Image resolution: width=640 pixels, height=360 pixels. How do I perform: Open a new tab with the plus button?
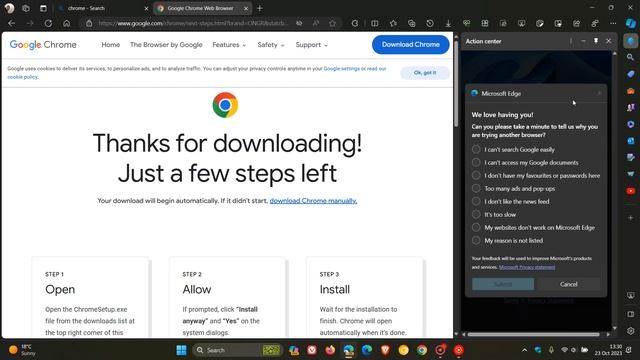point(260,8)
